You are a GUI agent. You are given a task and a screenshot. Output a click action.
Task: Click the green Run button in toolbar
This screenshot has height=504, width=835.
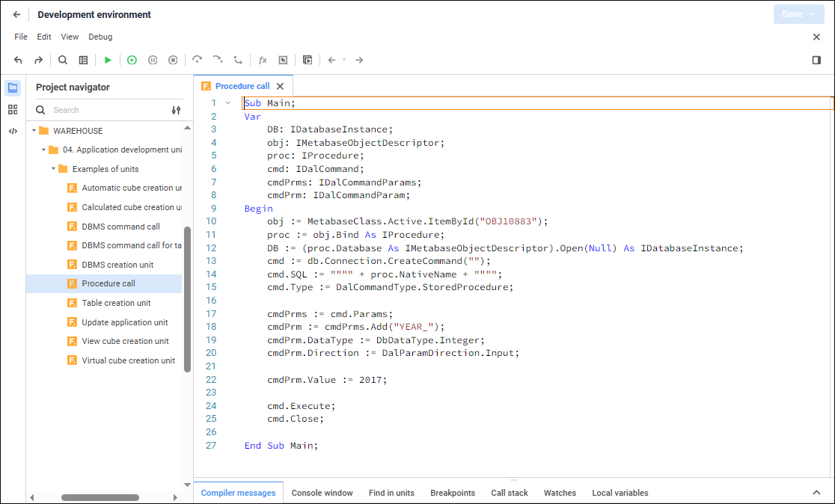click(x=108, y=60)
